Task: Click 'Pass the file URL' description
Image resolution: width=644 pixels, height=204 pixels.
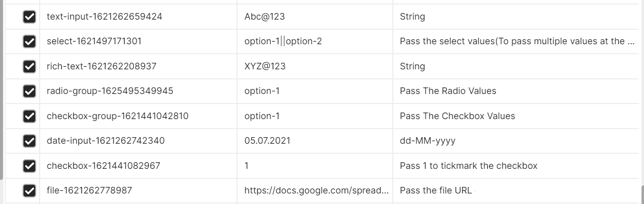Action: coord(435,190)
